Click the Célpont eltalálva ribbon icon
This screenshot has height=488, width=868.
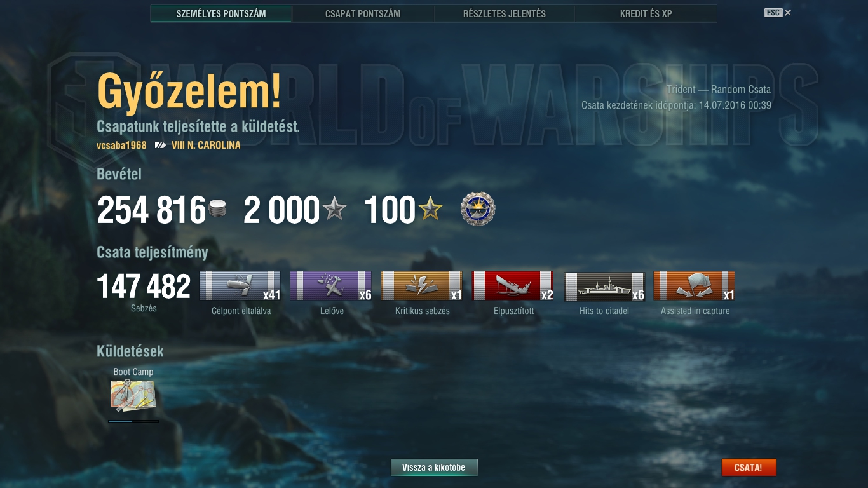[240, 286]
